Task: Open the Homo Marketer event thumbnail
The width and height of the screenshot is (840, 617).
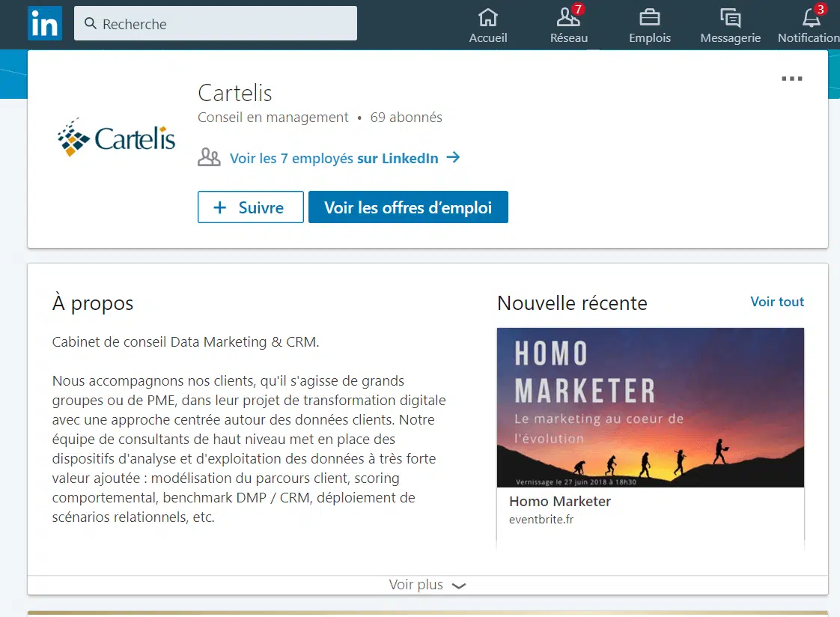Action: tap(650, 407)
